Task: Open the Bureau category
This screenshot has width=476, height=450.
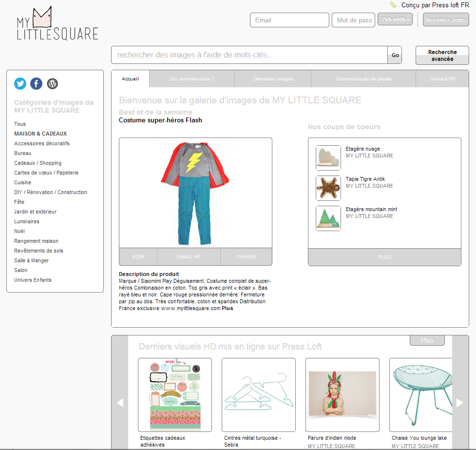Action: (x=22, y=153)
